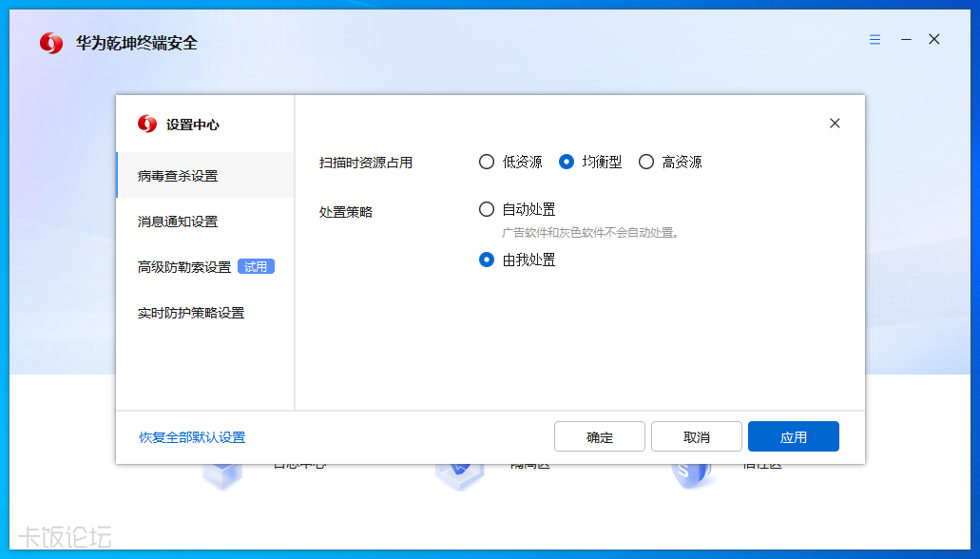Click the Huawei Qiankun app logo
Image resolution: width=980 pixels, height=559 pixels.
tap(51, 43)
